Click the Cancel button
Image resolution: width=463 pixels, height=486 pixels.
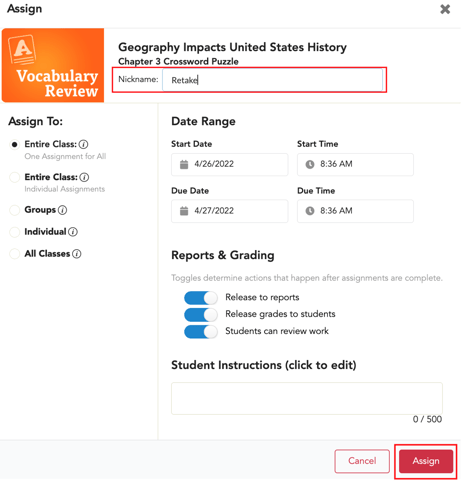(362, 461)
